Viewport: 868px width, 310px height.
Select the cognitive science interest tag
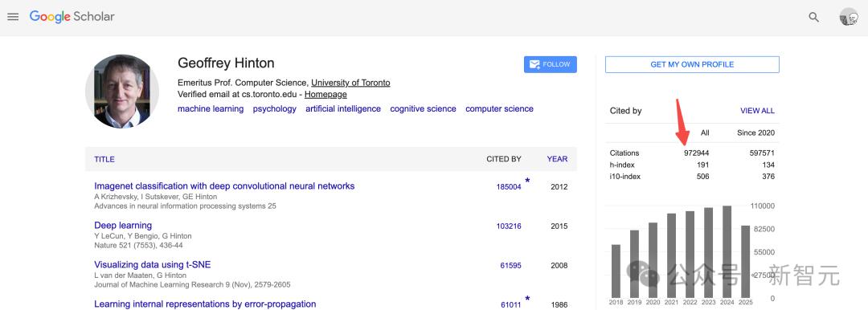[x=423, y=109]
